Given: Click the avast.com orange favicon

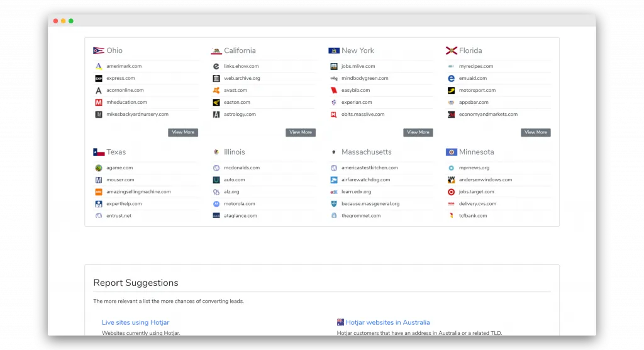Looking at the screenshot, I should (x=216, y=90).
